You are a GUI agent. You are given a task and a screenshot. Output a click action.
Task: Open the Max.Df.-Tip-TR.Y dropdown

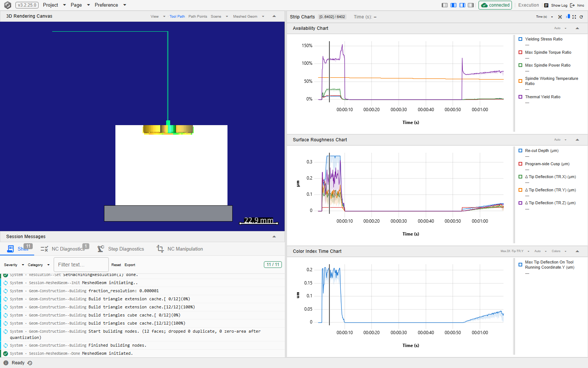(x=515, y=251)
